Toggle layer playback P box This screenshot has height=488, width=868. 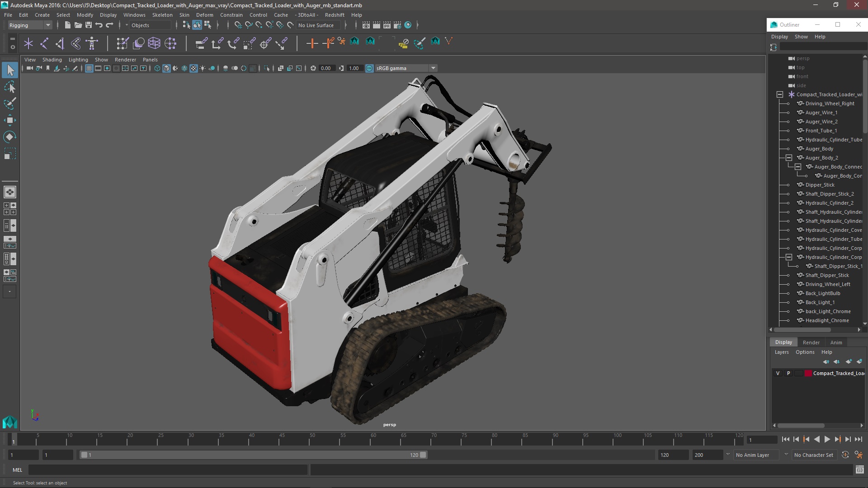click(788, 373)
